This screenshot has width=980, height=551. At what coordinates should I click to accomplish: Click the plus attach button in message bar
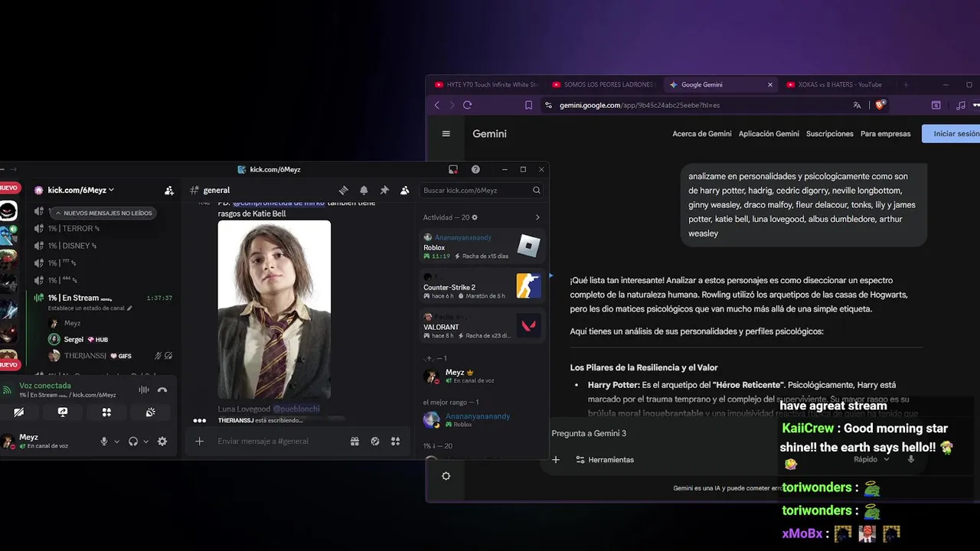[199, 441]
